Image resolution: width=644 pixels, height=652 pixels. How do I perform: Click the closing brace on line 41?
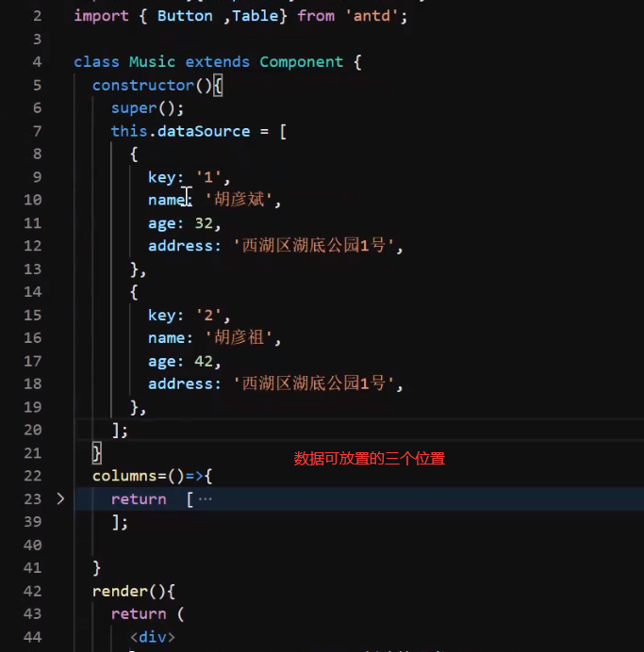click(96, 567)
